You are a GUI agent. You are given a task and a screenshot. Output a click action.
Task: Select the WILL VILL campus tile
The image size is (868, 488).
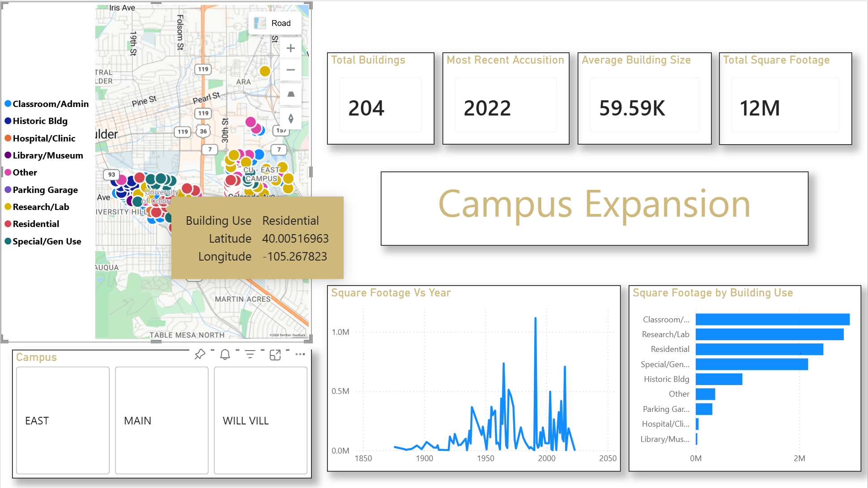coord(260,420)
